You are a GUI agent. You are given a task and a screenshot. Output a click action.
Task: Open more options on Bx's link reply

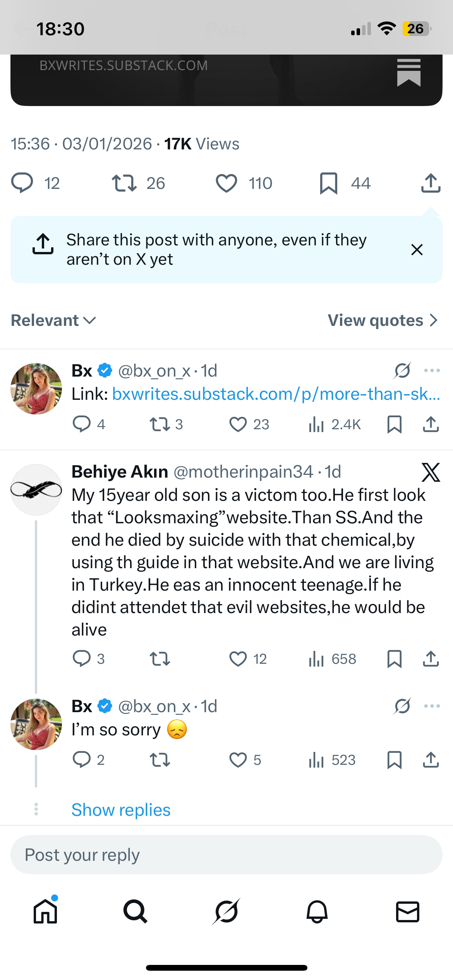click(x=432, y=371)
